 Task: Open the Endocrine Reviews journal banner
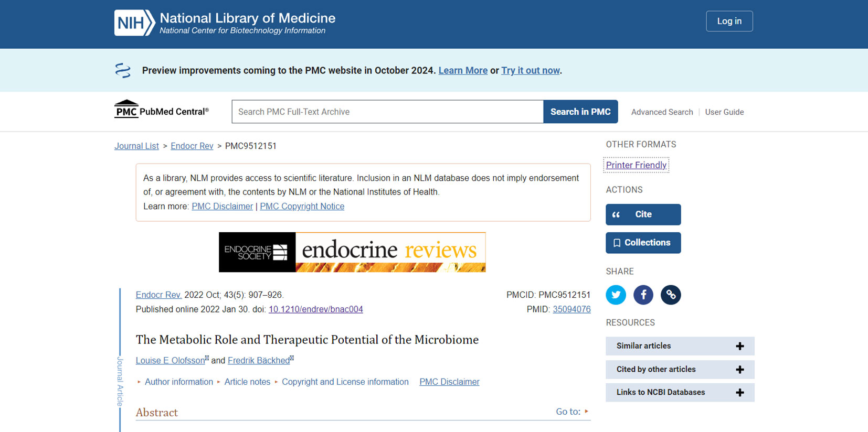click(x=352, y=252)
